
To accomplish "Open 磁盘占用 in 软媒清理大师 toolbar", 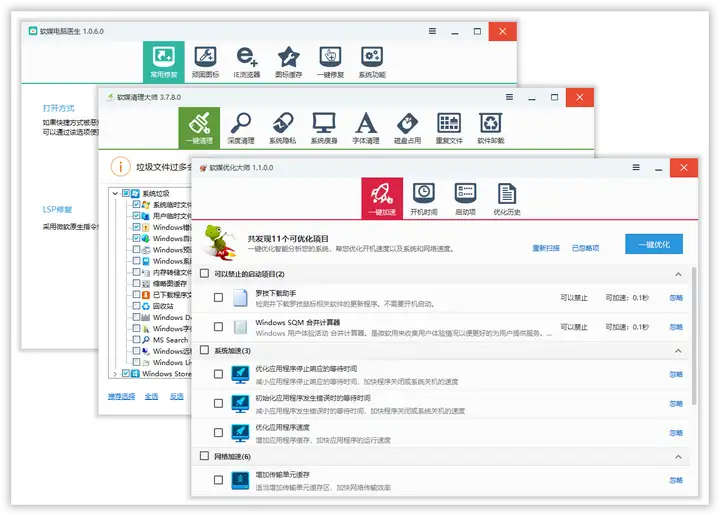I will point(407,128).
